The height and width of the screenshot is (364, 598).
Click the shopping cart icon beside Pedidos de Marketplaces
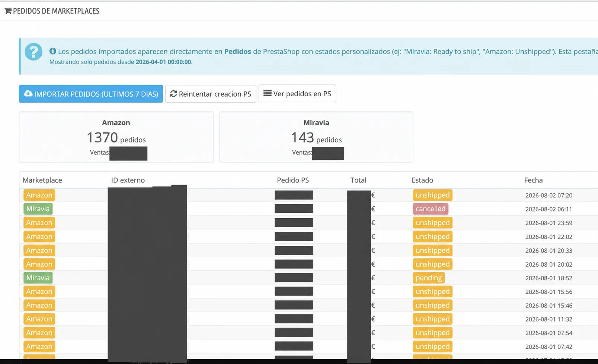tap(8, 11)
